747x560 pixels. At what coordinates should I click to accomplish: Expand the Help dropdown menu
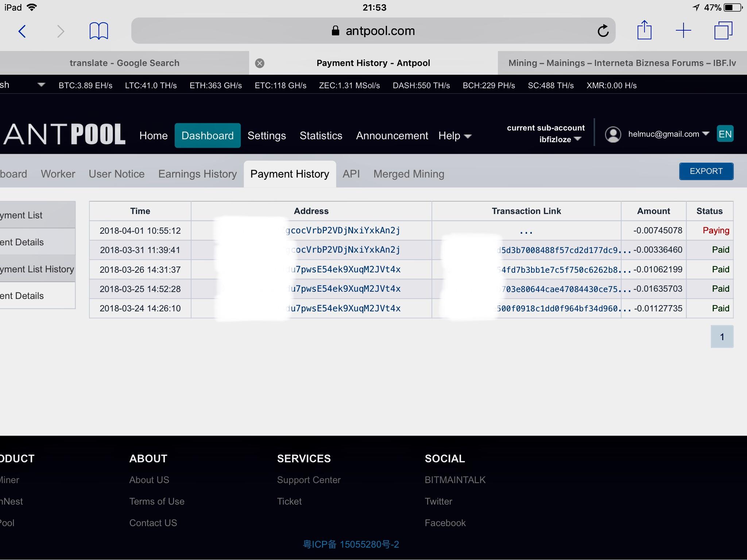coord(455,136)
